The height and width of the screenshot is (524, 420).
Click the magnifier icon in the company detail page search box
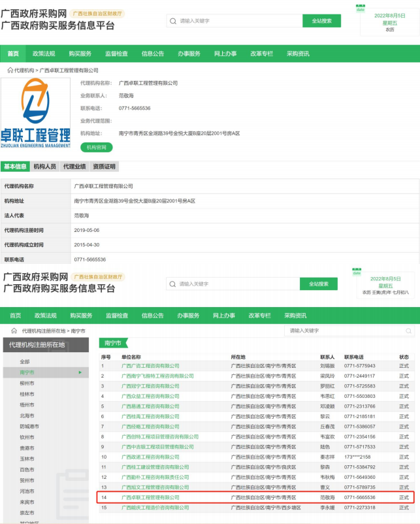(x=172, y=21)
